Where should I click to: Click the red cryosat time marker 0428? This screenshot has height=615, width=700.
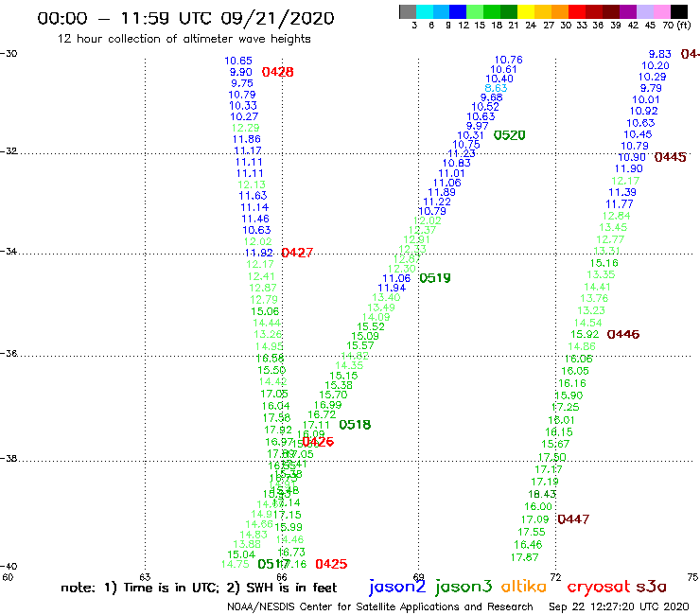coord(278,72)
